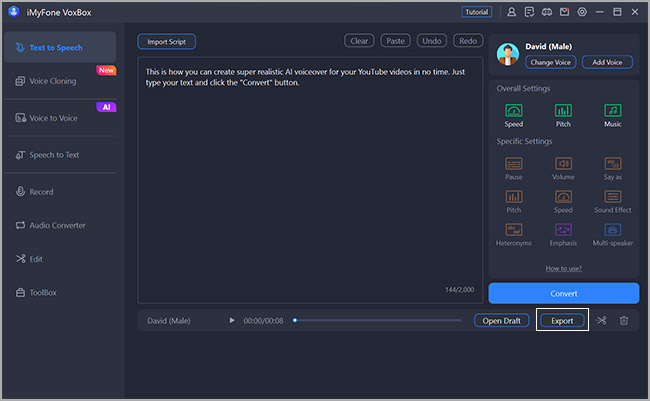
Task: Open the ToolBox section
Action: [60, 293]
